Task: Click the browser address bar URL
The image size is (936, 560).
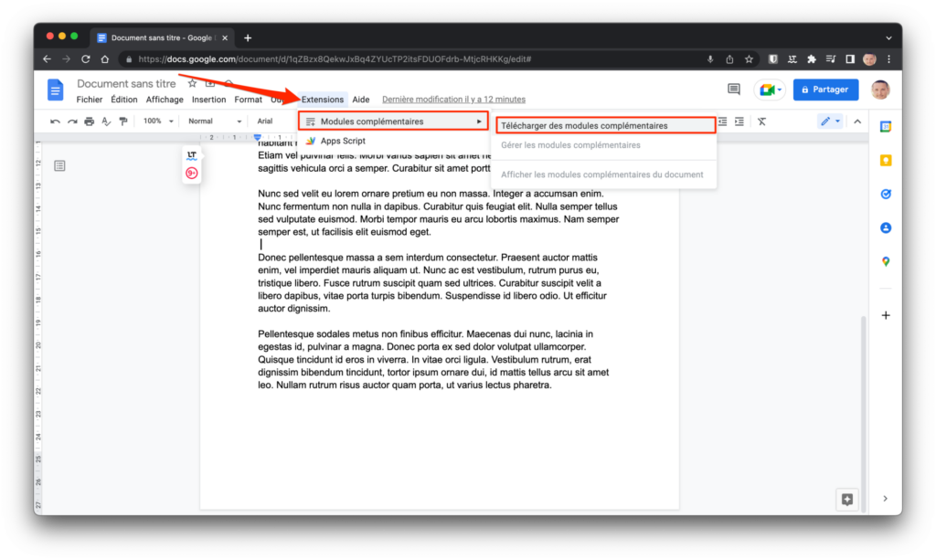Action: 335,59
